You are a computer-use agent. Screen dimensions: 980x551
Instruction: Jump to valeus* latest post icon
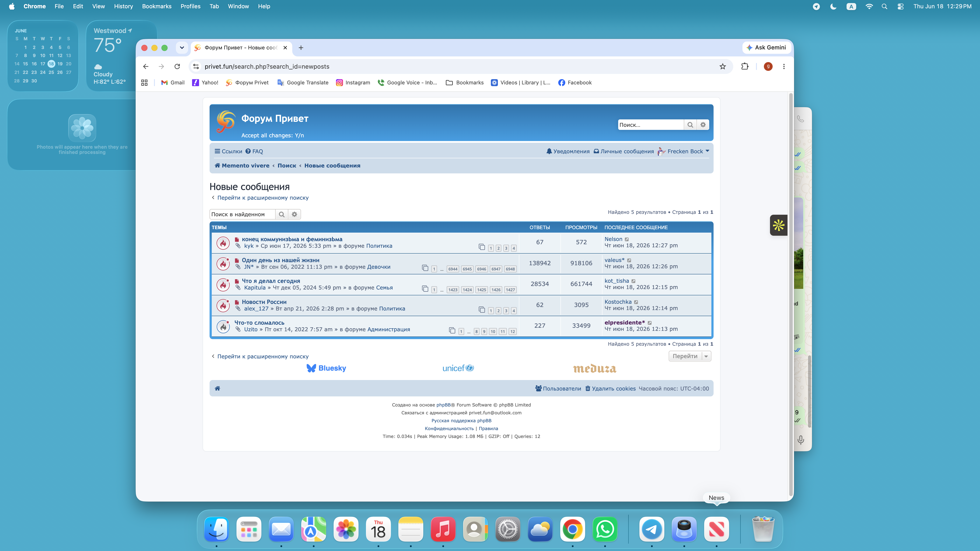[629, 260]
